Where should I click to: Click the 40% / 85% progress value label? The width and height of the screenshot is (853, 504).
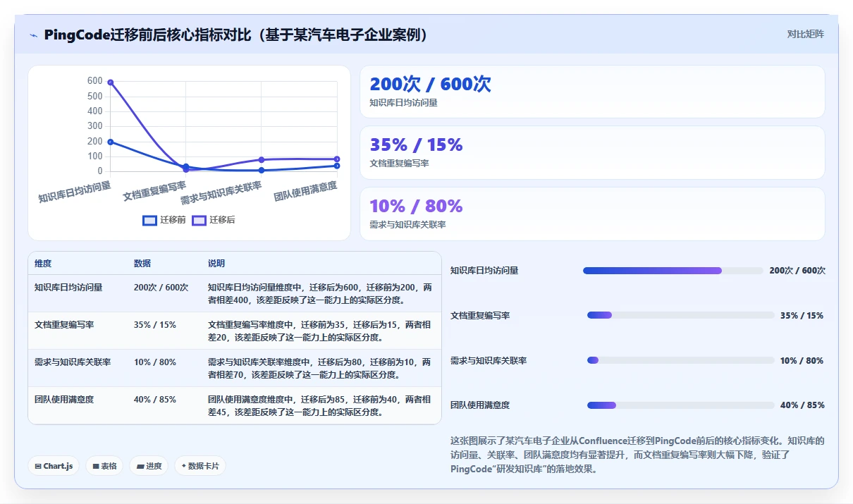pyautogui.click(x=802, y=405)
